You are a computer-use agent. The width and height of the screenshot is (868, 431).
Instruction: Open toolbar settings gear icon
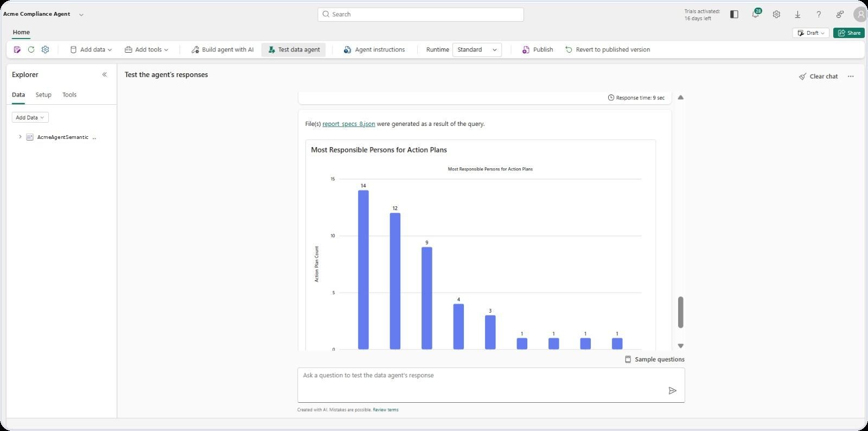[45, 49]
